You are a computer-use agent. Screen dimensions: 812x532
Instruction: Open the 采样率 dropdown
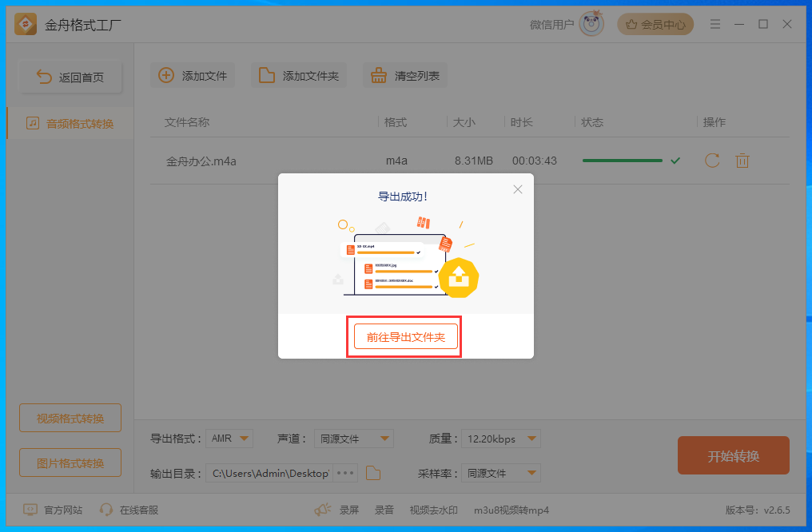click(501, 473)
